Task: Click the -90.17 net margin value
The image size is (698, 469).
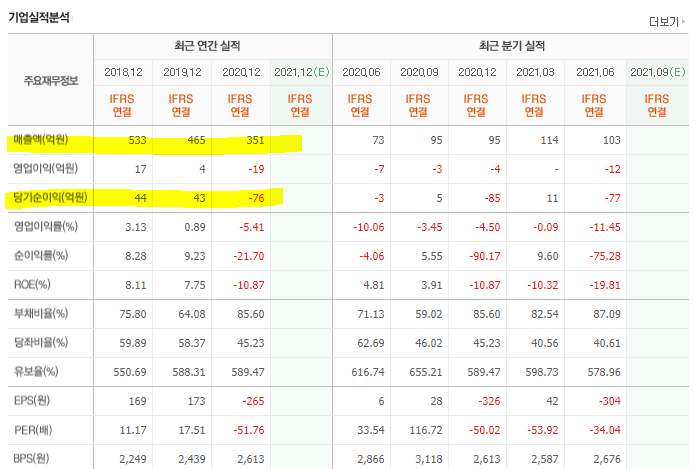Action: (x=484, y=256)
